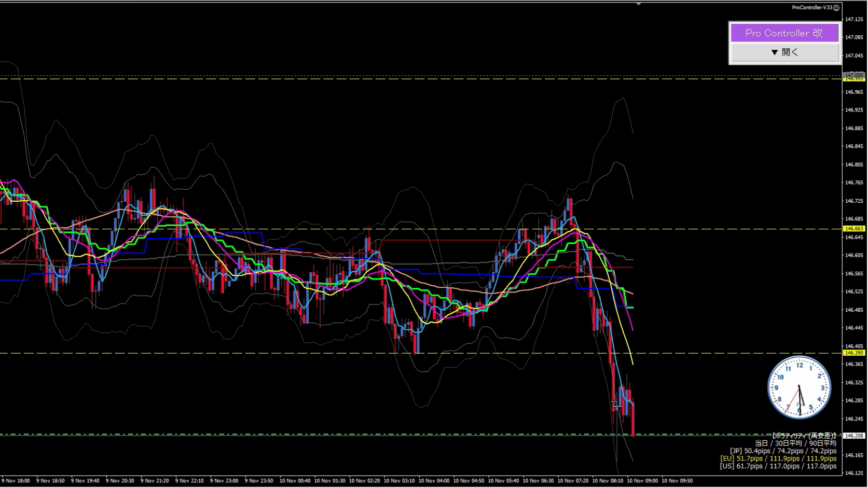
Task: Click the 146.208 current price label
Action: click(x=854, y=436)
